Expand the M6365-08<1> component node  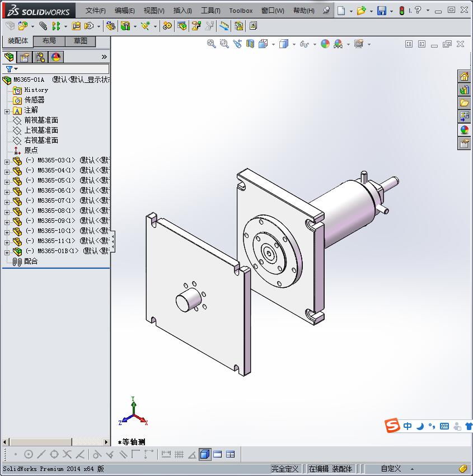click(x=7, y=212)
